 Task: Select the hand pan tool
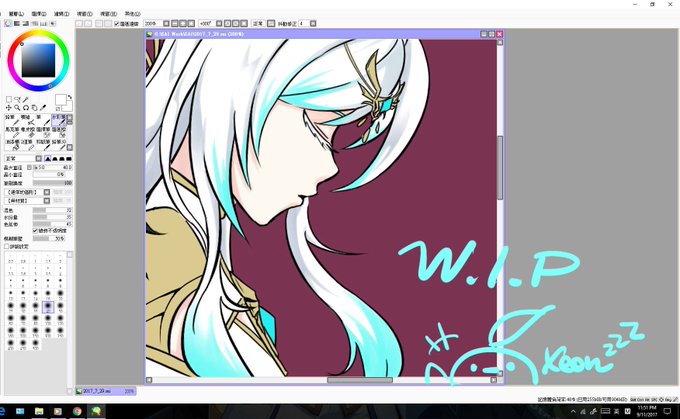34,108
